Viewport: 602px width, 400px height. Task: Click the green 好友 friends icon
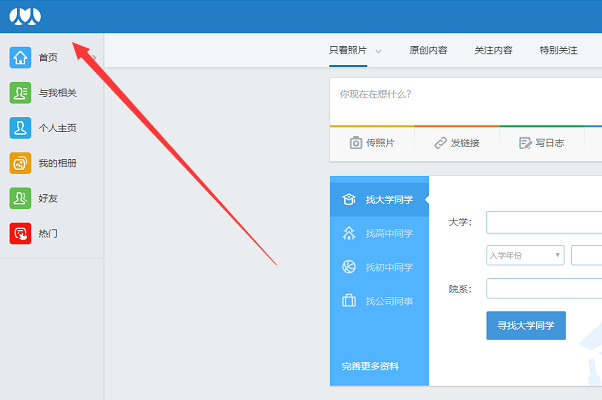[x=20, y=198]
